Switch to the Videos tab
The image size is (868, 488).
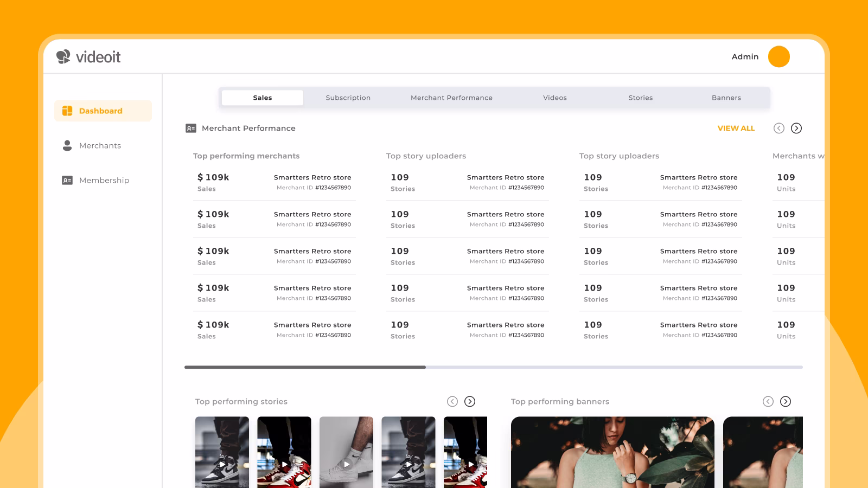click(x=555, y=98)
